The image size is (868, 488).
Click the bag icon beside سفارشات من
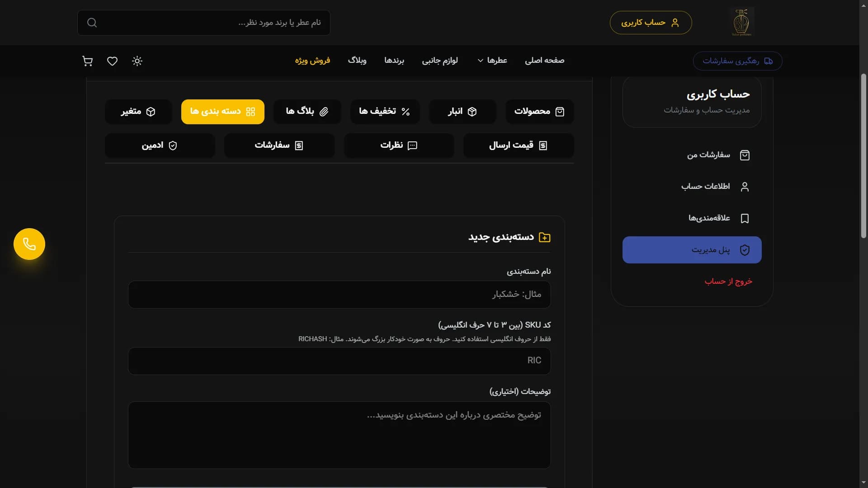tap(745, 155)
